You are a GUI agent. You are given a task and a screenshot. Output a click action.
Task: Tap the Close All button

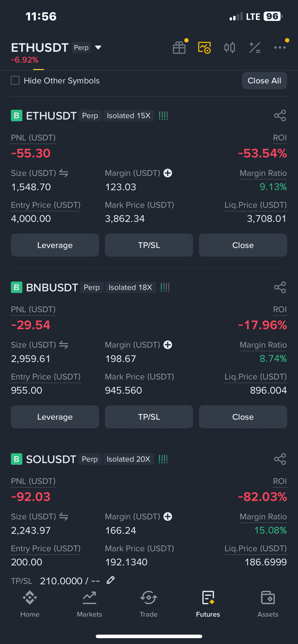tap(264, 80)
